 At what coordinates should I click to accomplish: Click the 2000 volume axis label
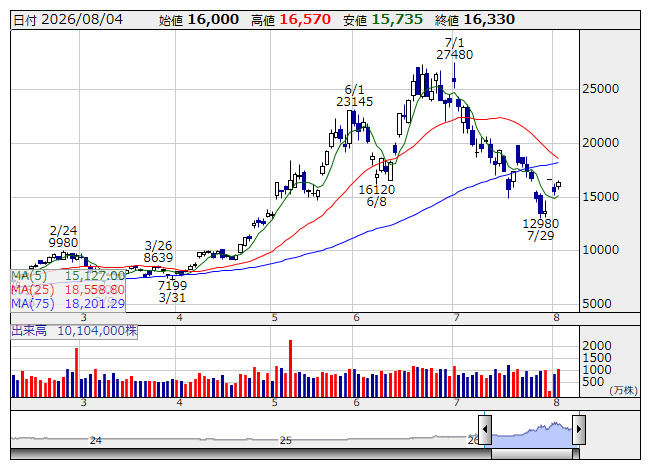click(597, 346)
